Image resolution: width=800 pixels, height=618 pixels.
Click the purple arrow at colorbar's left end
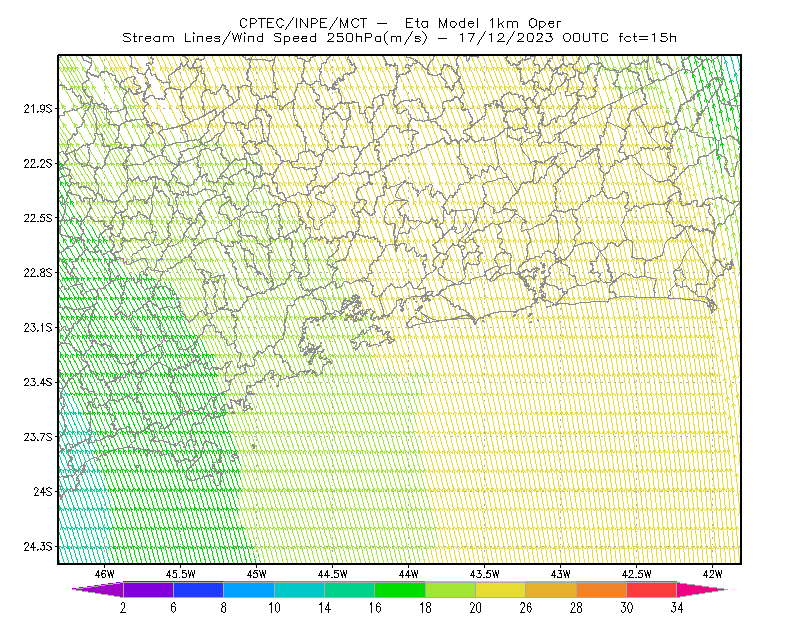[98, 589]
